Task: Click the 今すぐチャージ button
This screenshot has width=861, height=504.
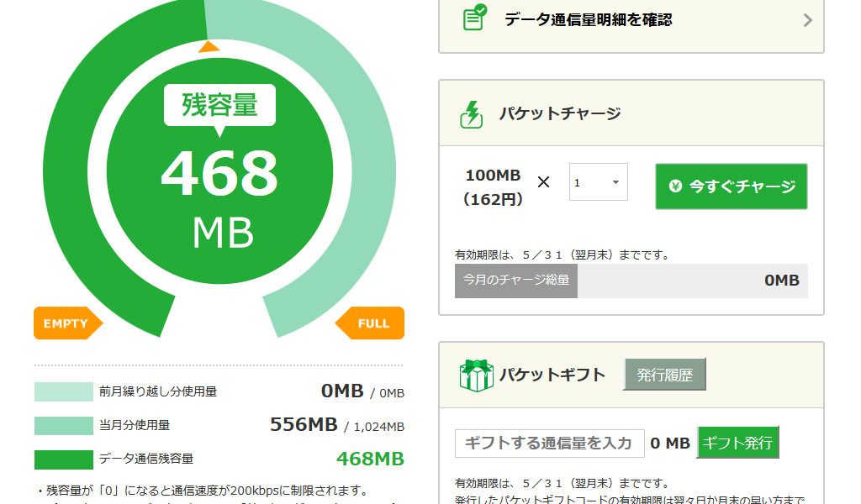Action: 731,186
